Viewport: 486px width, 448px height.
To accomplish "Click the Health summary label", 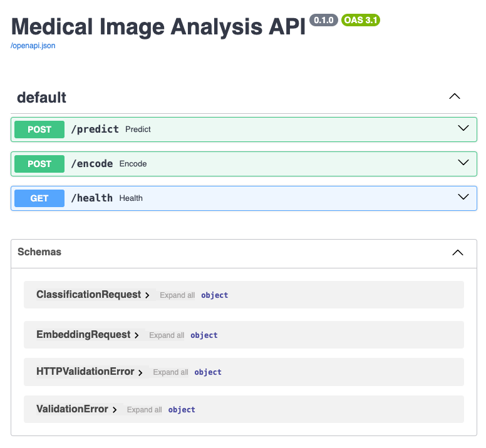I will (x=131, y=198).
